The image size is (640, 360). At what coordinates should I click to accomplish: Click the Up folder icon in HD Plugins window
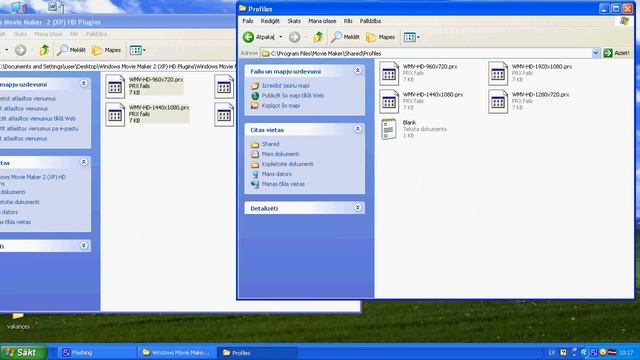44,50
